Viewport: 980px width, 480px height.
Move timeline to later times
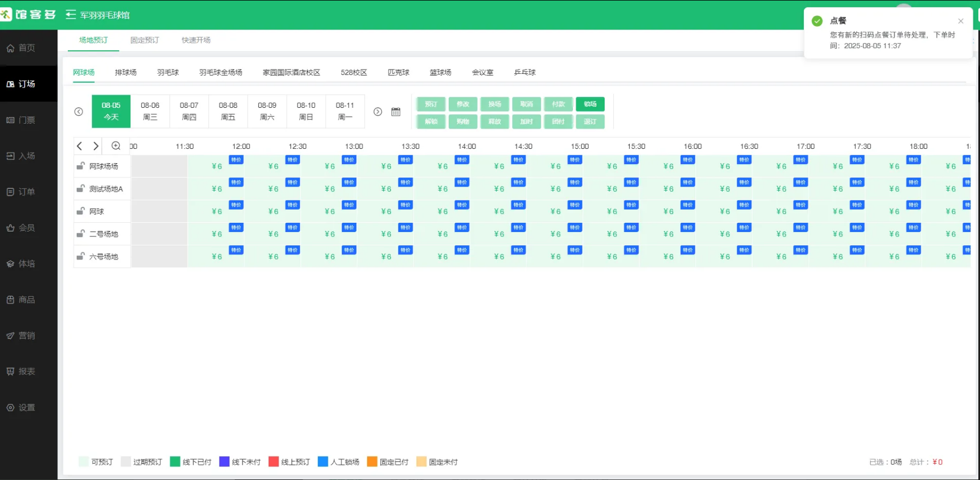96,146
